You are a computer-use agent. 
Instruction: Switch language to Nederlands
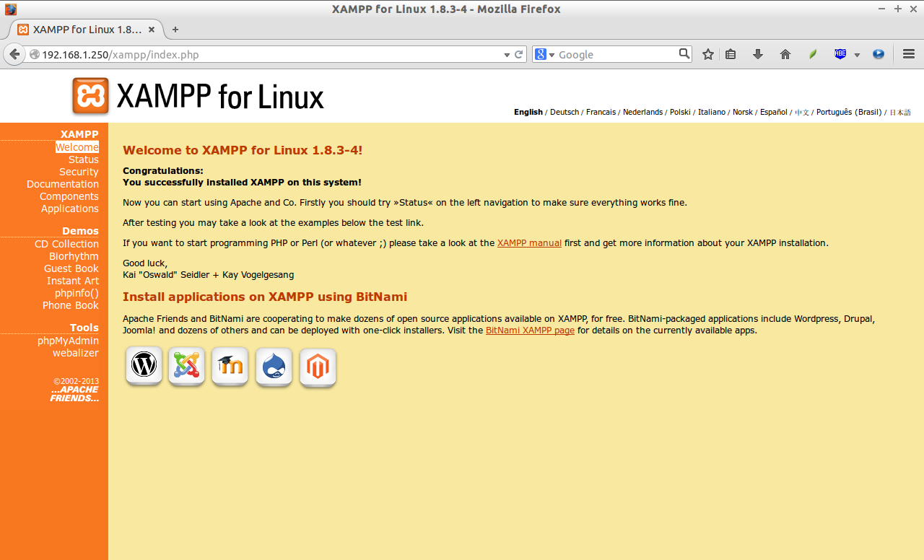click(x=642, y=112)
